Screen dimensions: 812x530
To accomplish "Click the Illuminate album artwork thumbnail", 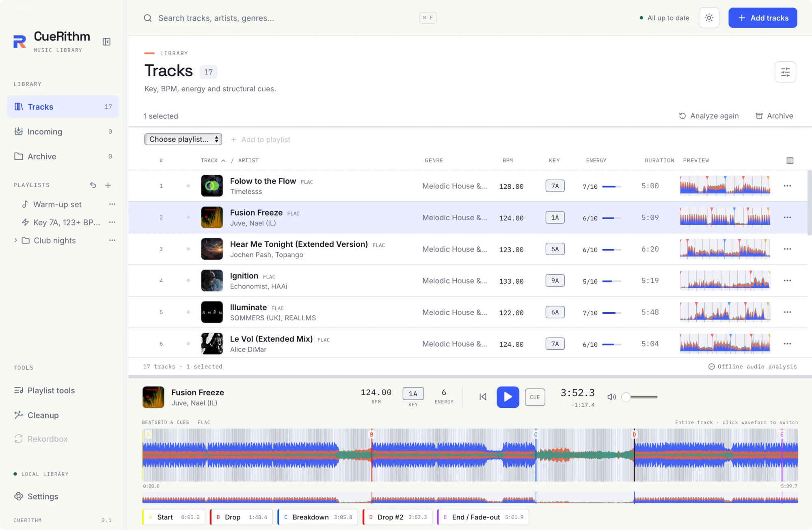I will pyautogui.click(x=212, y=312).
